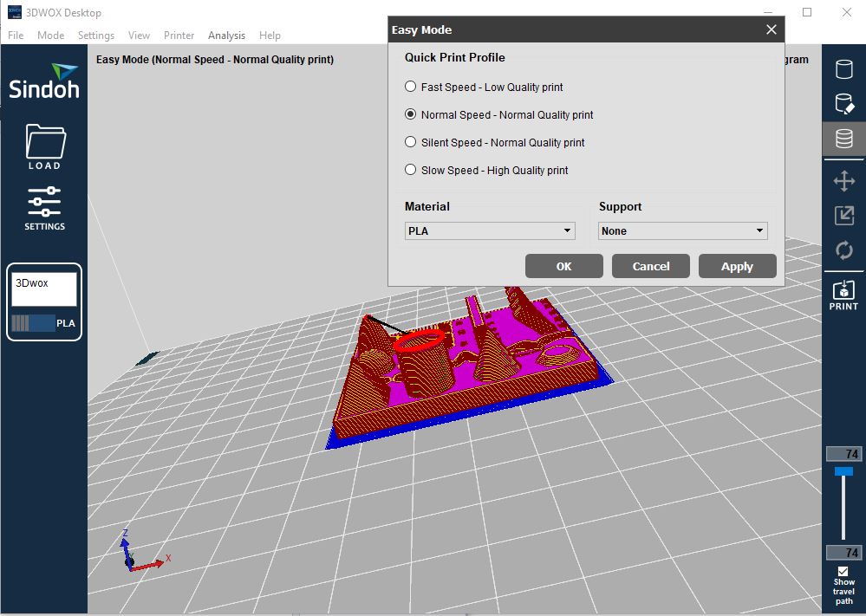Click the XYZ axis gizmo

(144, 552)
